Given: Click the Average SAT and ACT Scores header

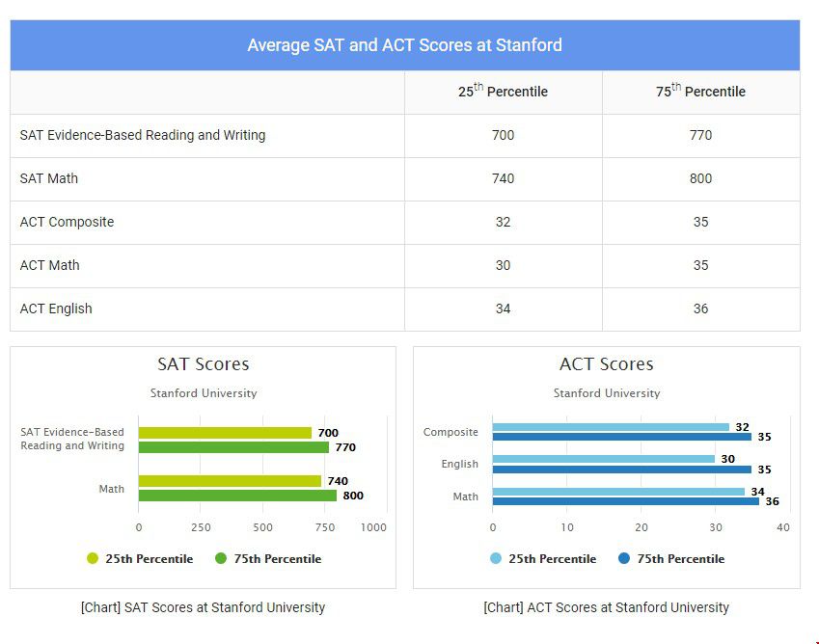Looking at the screenshot, I should (x=405, y=45).
